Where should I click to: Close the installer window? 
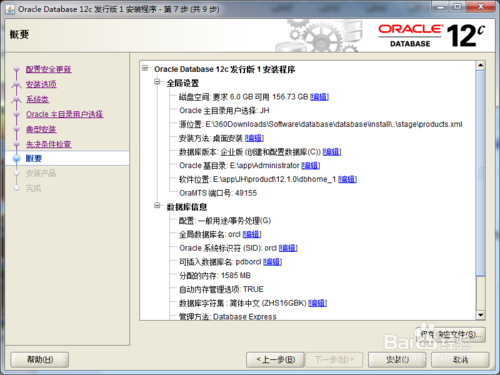tap(480, 6)
